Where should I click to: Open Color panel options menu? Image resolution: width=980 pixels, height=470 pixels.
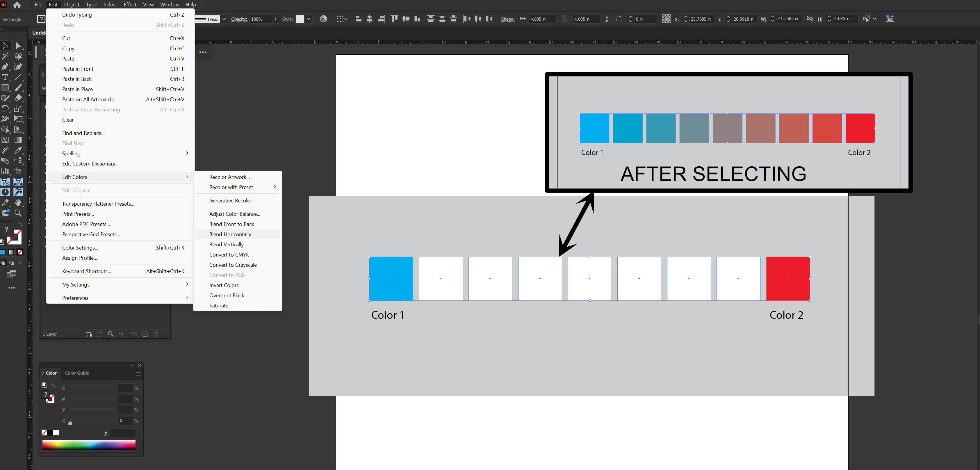point(138,374)
